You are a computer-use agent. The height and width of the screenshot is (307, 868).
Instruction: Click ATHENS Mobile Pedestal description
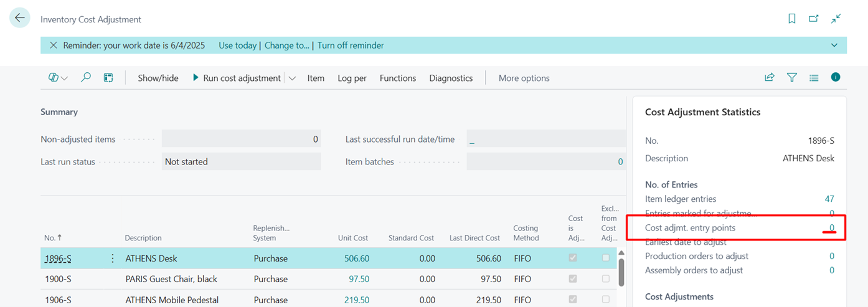(172, 300)
